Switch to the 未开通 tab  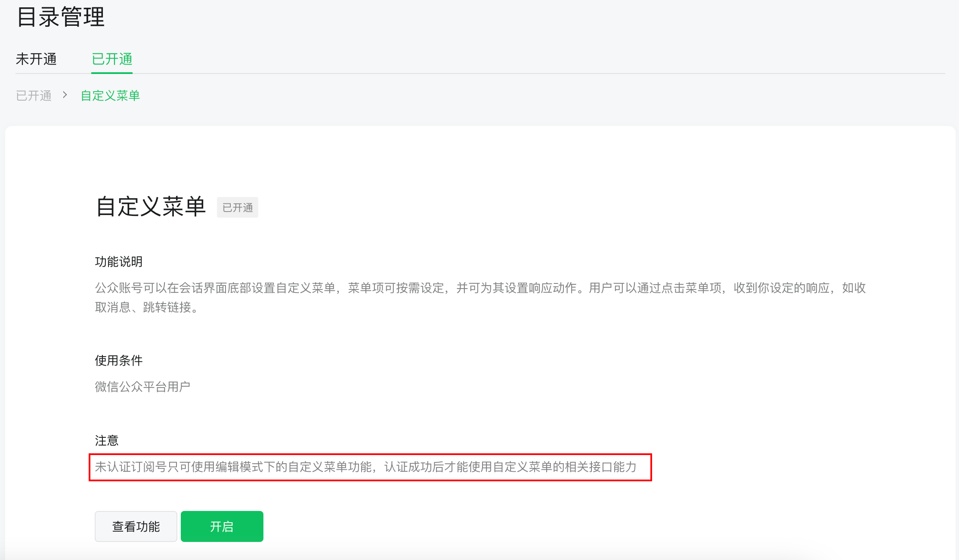tap(36, 59)
